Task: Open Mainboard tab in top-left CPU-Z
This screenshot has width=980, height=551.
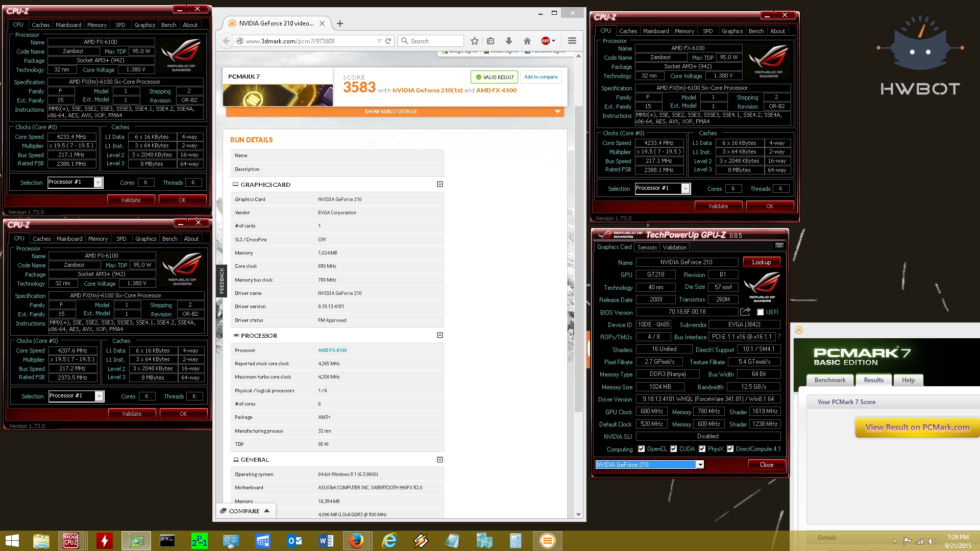Action: coord(68,25)
